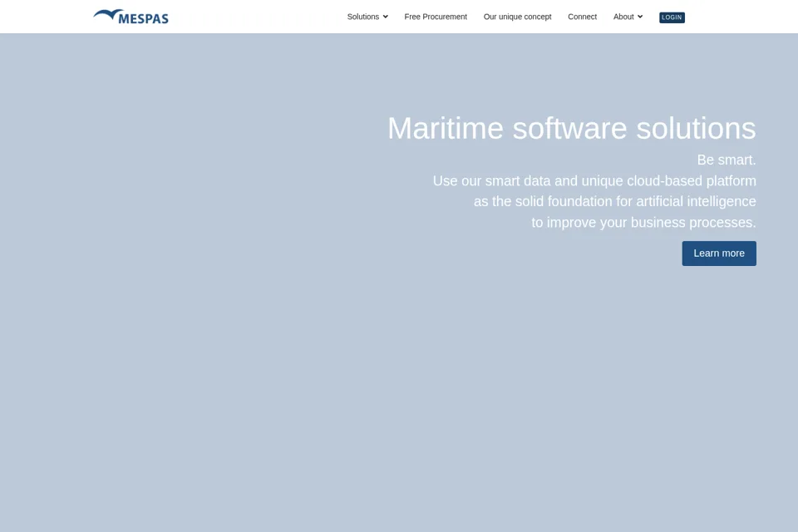The height and width of the screenshot is (532, 798).
Task: Click the 'to improve your business processes.' line
Action: [x=643, y=223]
